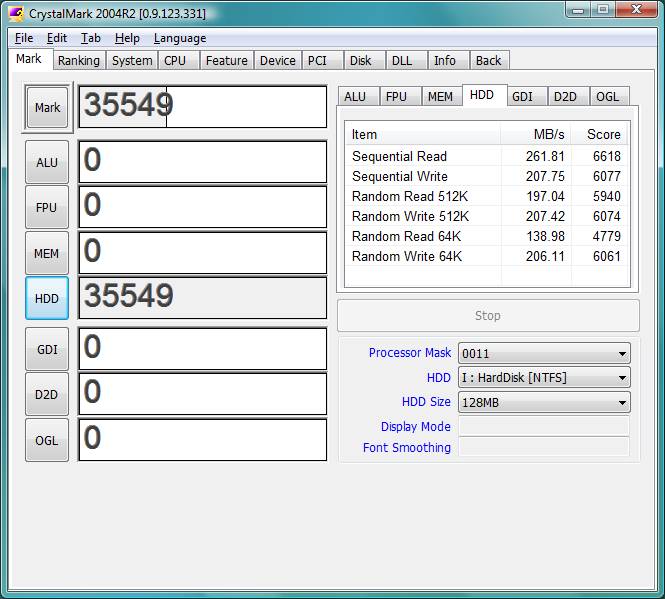The image size is (665, 599).
Task: Click the large Mark benchmark button
Action: 47,107
